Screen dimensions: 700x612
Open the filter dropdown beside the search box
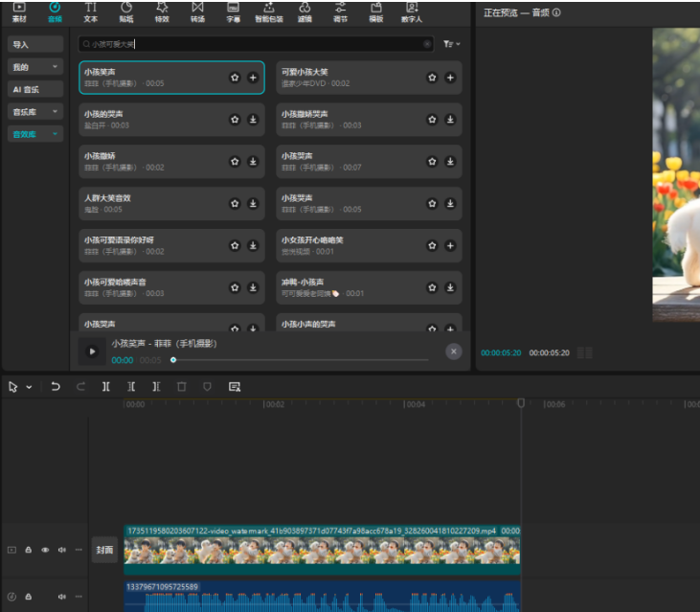(451, 44)
